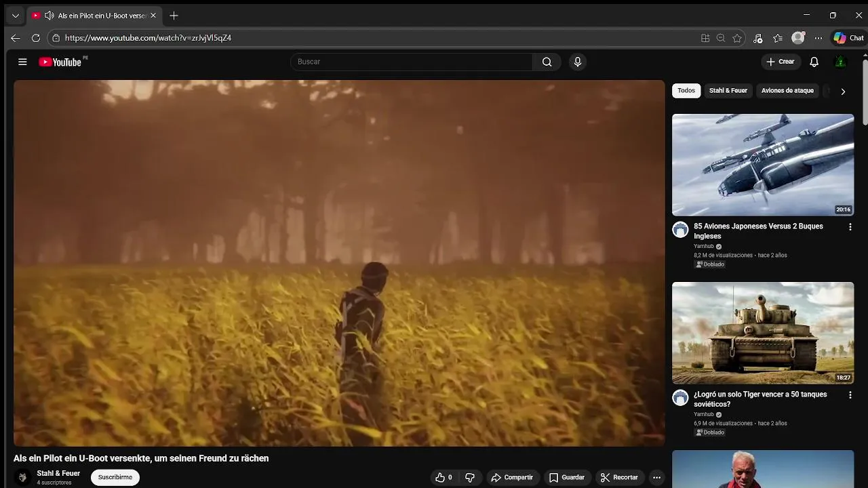Click the video title Als ein Pilot text
The image size is (868, 488).
(x=141, y=459)
